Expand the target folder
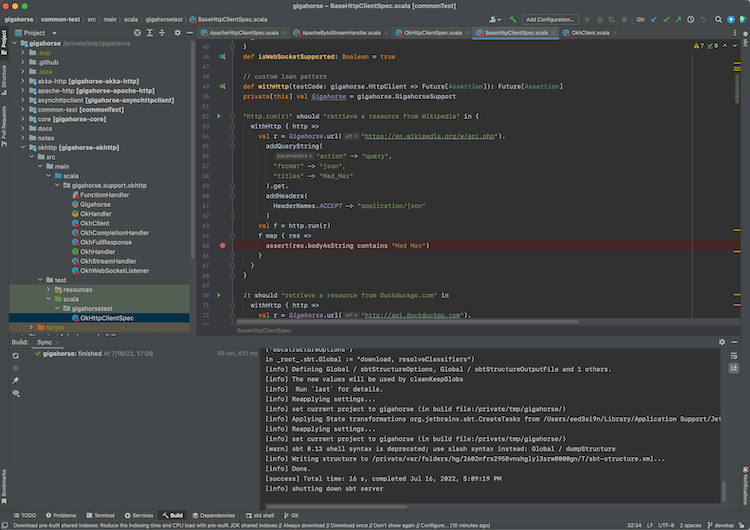 pos(31,327)
